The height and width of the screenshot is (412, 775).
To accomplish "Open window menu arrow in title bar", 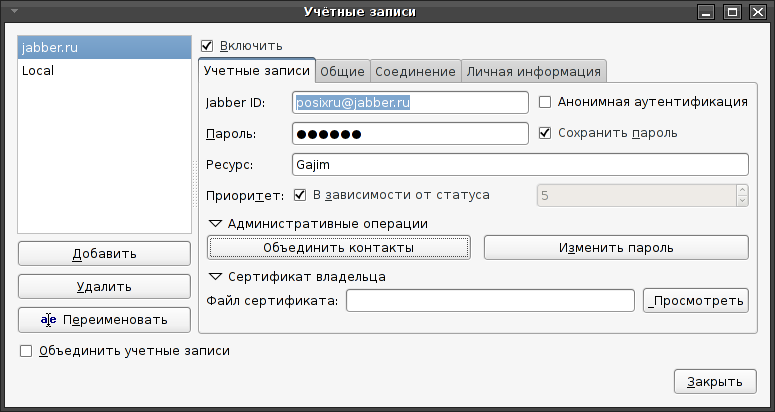I will tap(15, 12).
